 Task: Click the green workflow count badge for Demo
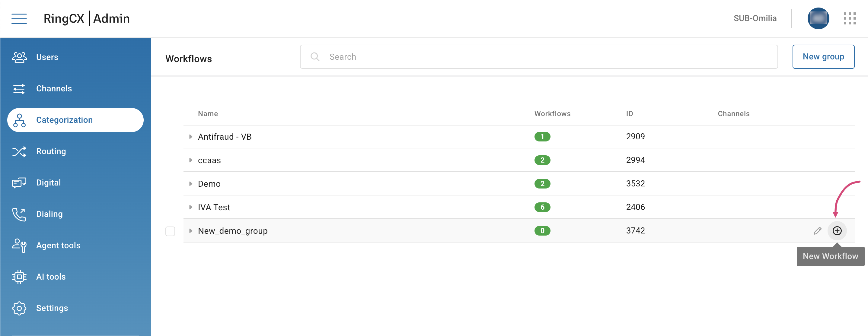point(543,184)
